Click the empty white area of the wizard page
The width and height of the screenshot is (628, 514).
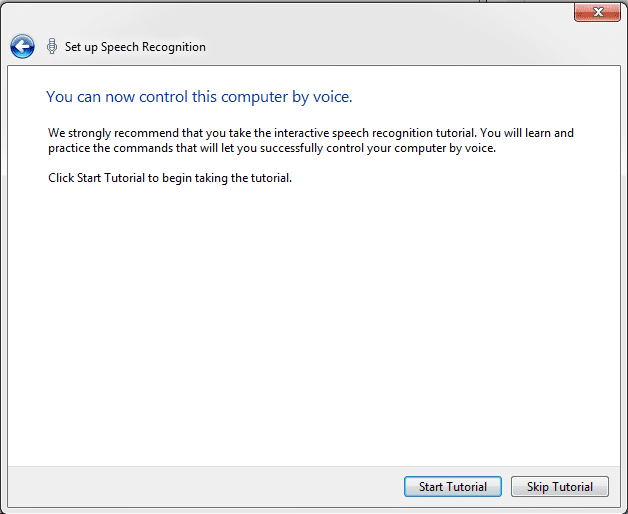[x=314, y=320]
